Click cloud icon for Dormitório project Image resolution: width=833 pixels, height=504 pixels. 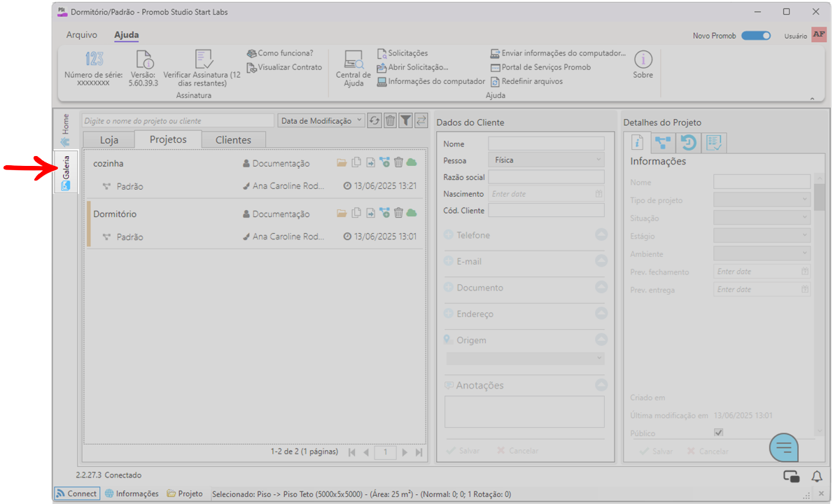412,213
